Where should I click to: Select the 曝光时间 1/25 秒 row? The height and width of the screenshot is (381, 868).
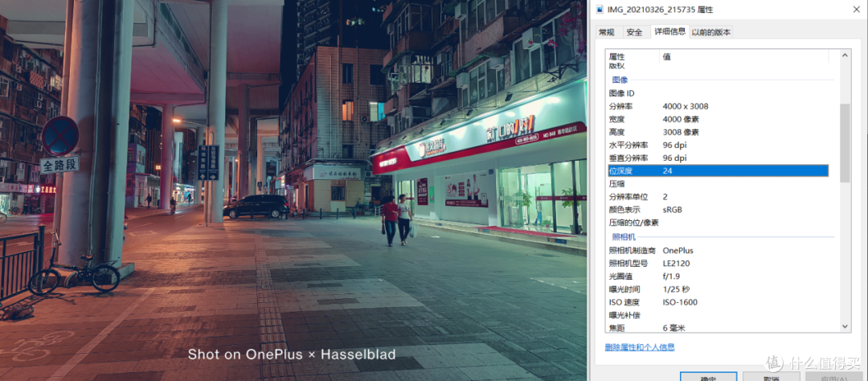718,289
